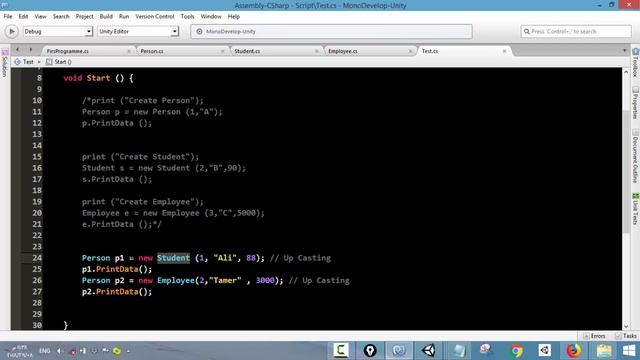Open the Version Control menu

pyautogui.click(x=155, y=16)
